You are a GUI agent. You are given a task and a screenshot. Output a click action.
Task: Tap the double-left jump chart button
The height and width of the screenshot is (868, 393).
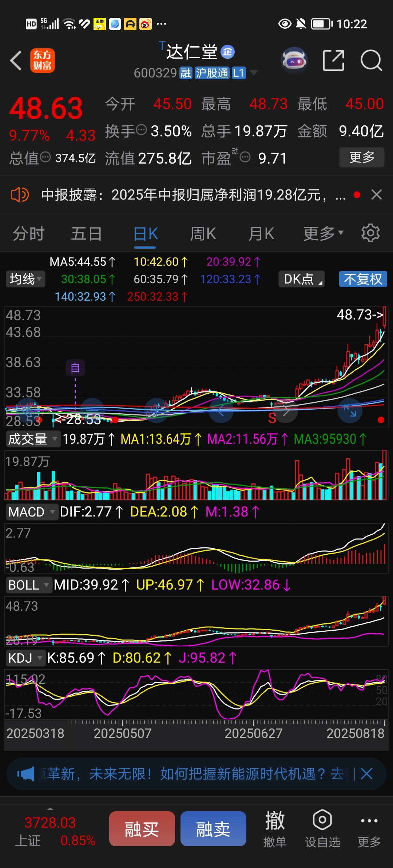click(x=28, y=411)
